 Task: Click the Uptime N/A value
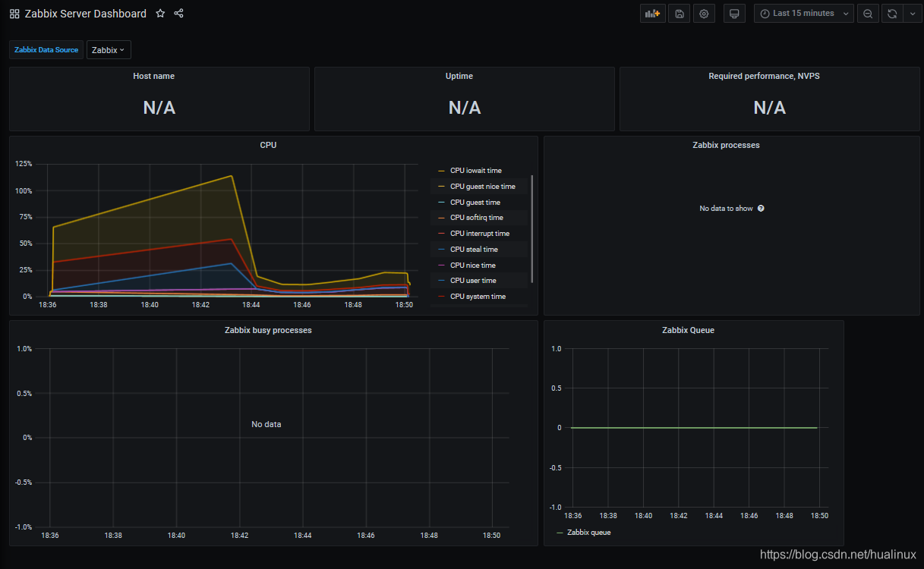point(465,108)
